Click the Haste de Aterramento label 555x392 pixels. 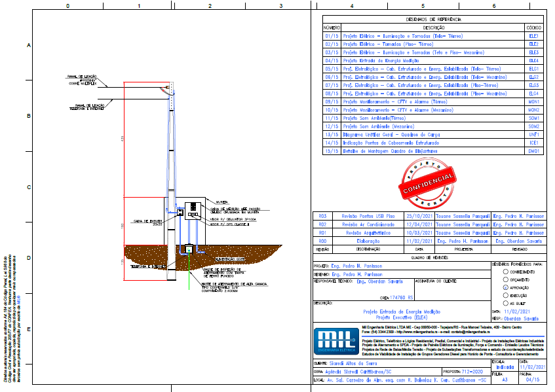235,287
